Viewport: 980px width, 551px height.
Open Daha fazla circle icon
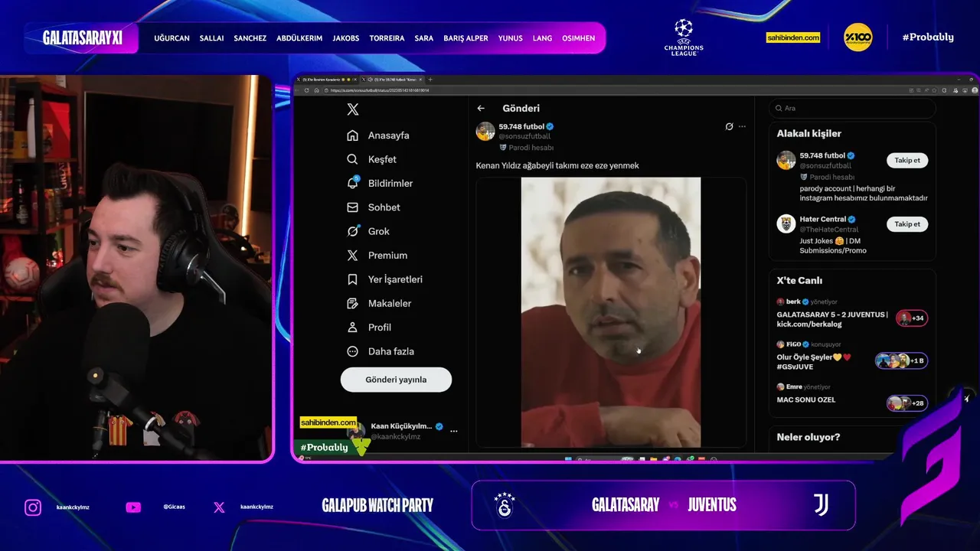tap(352, 351)
